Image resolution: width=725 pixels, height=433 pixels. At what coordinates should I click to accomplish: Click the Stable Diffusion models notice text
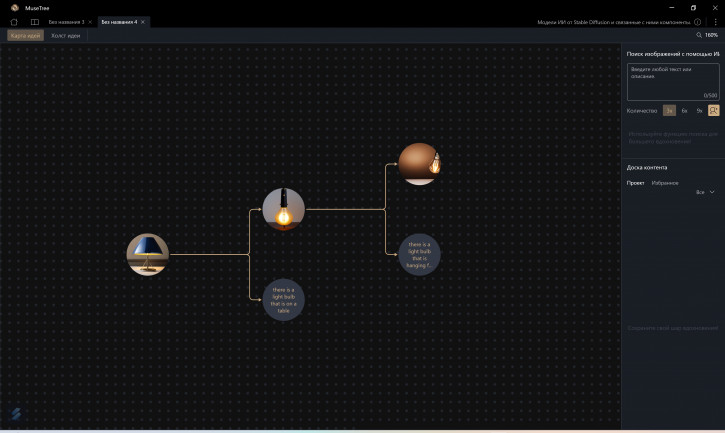[x=614, y=22]
